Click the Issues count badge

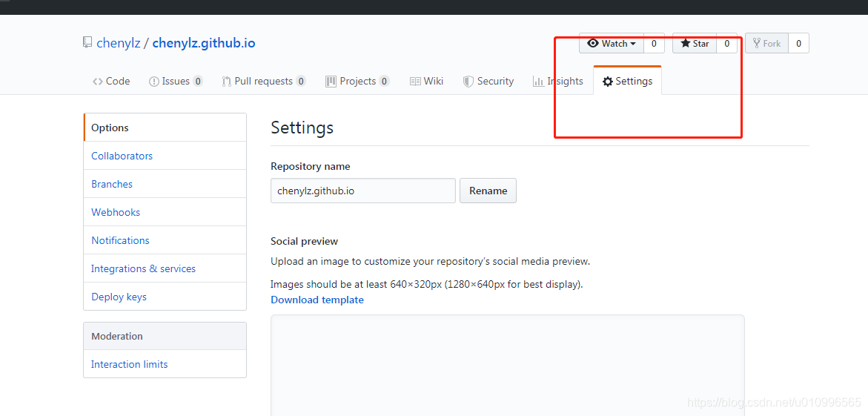click(x=198, y=82)
